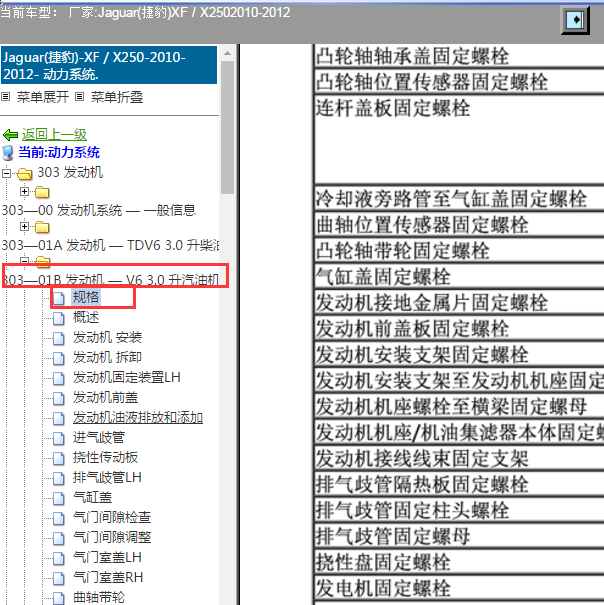Open the 发动机前盖 page

click(x=106, y=397)
